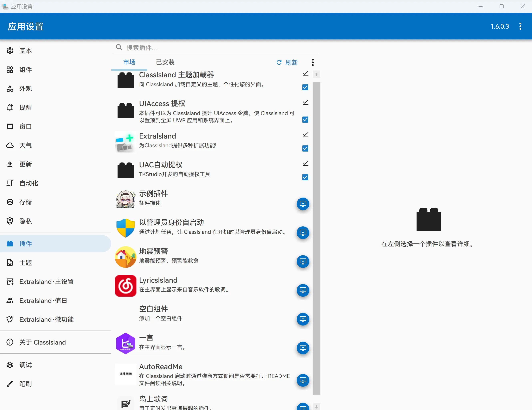Toggle ClassIsland 主题加载器 checkbox

(x=305, y=87)
